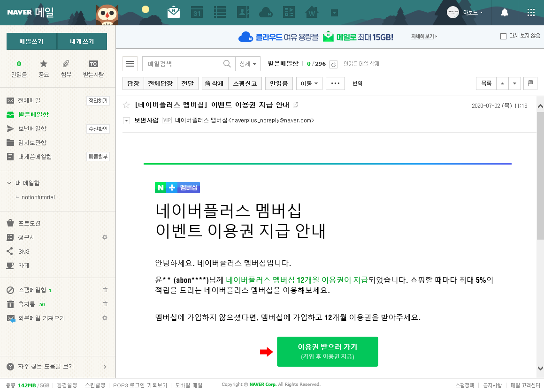Open the 상세 search dropdown
The height and width of the screenshot is (392, 544).
[248, 64]
